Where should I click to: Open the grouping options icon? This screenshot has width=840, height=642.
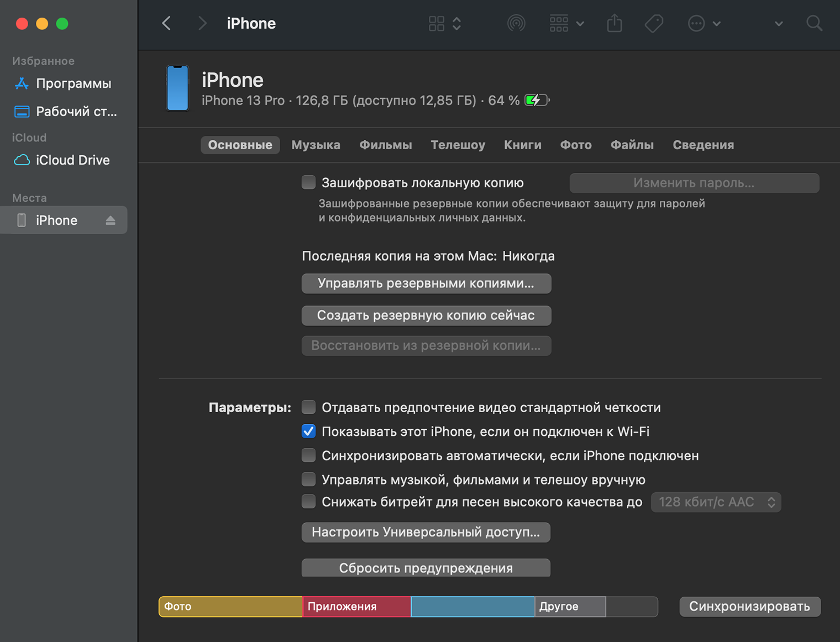(x=559, y=23)
